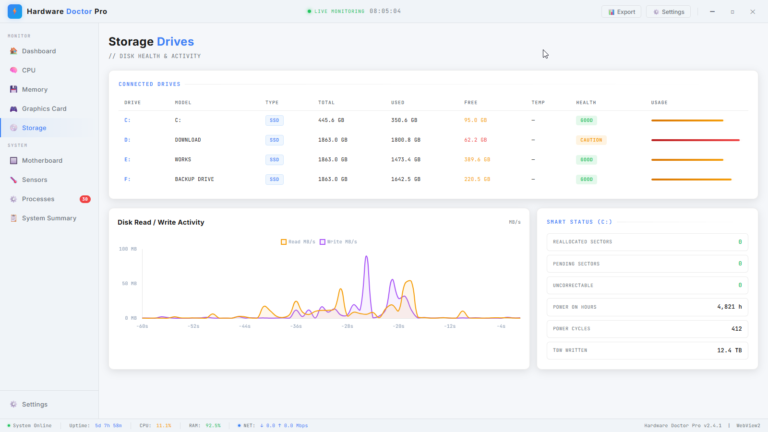Click the Power On Hours value 4,821 h
The width and height of the screenshot is (768, 432).
729,307
